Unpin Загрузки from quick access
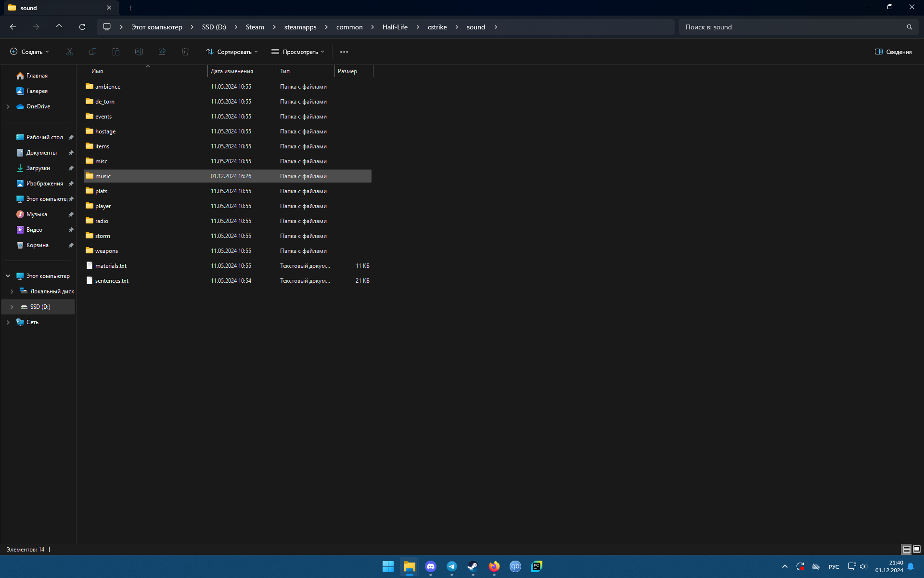 pyautogui.click(x=71, y=168)
